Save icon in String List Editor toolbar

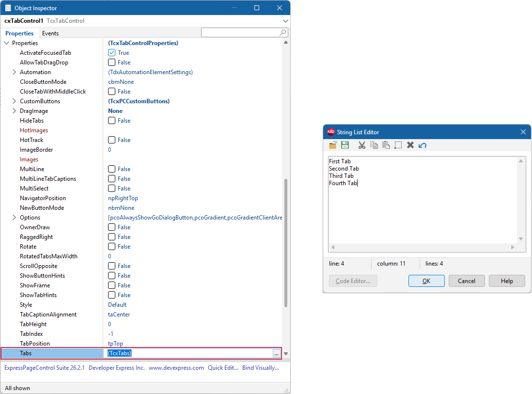coord(345,145)
